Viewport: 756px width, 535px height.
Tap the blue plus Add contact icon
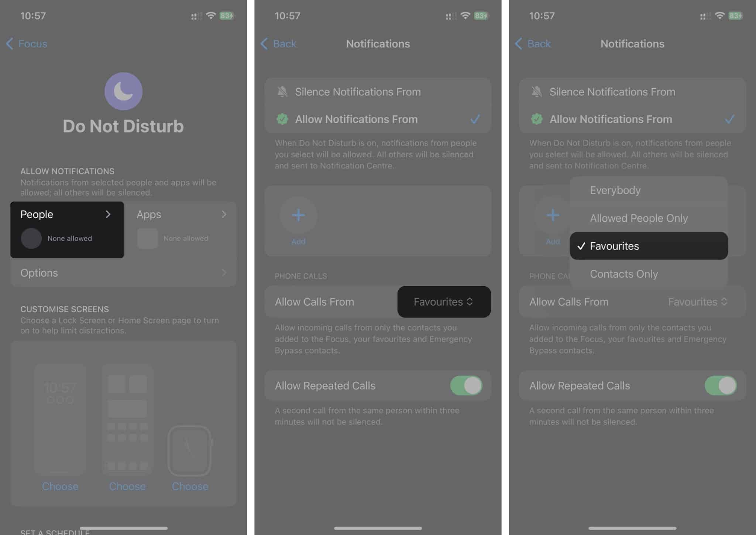click(x=299, y=215)
